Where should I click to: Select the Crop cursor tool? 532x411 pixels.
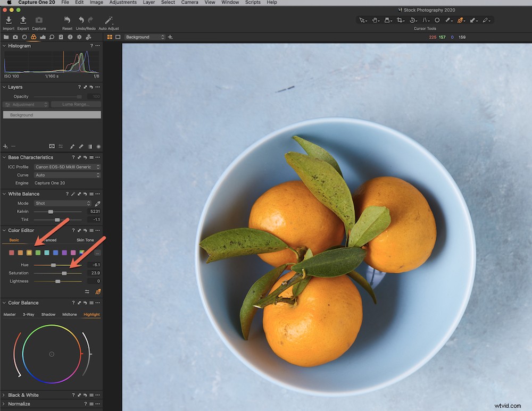coord(400,20)
